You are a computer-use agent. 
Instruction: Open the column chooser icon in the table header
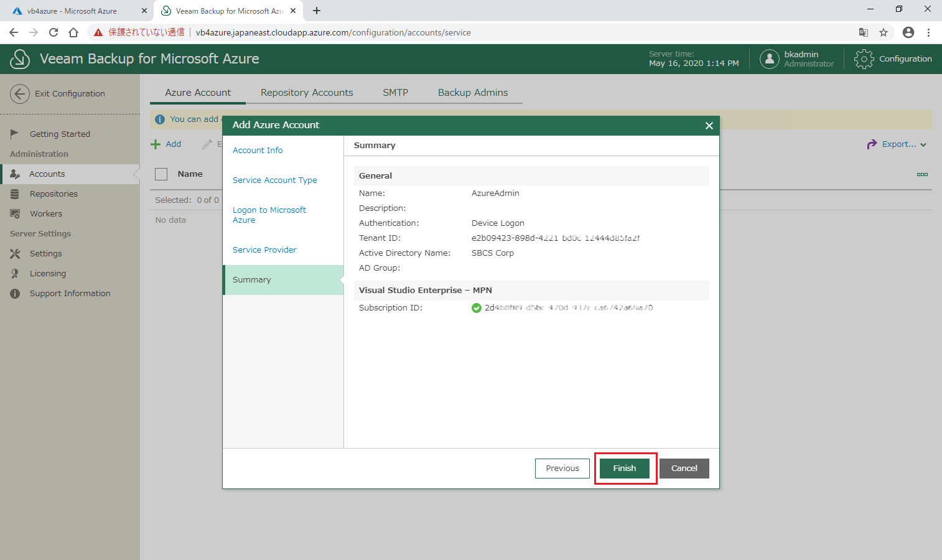922,175
